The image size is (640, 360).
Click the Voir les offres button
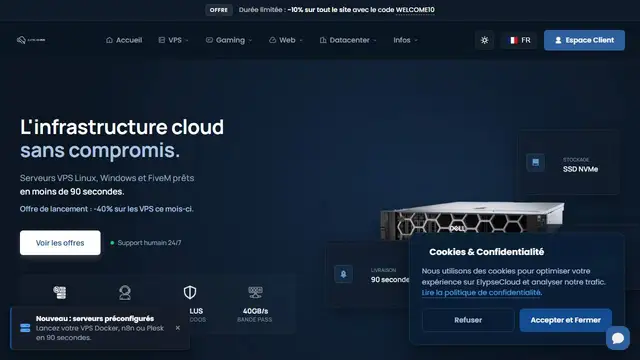pyautogui.click(x=60, y=243)
